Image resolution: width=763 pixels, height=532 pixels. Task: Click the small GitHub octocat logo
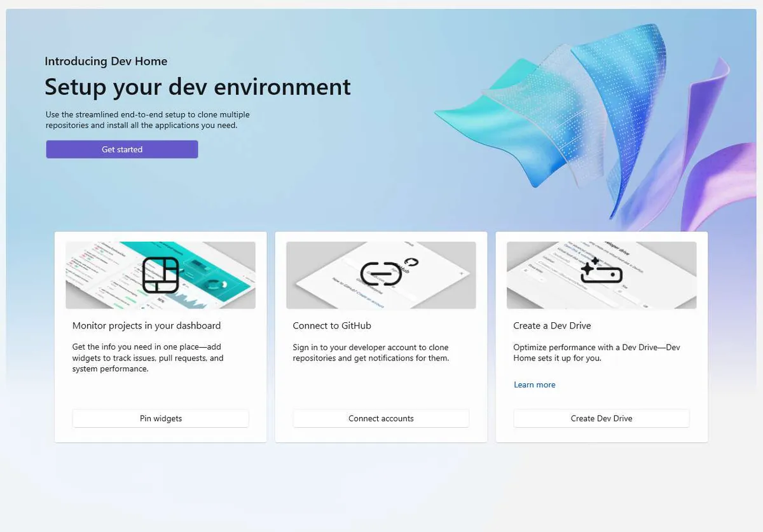(x=411, y=263)
